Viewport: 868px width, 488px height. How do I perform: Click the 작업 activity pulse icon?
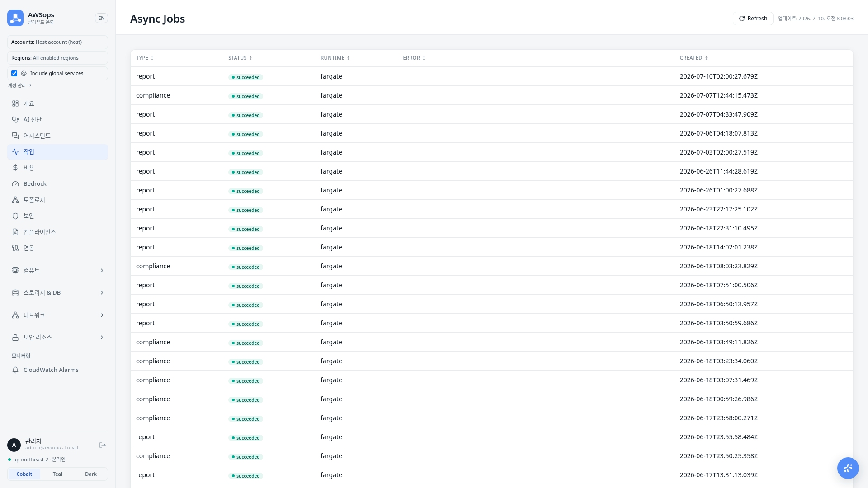tap(15, 152)
